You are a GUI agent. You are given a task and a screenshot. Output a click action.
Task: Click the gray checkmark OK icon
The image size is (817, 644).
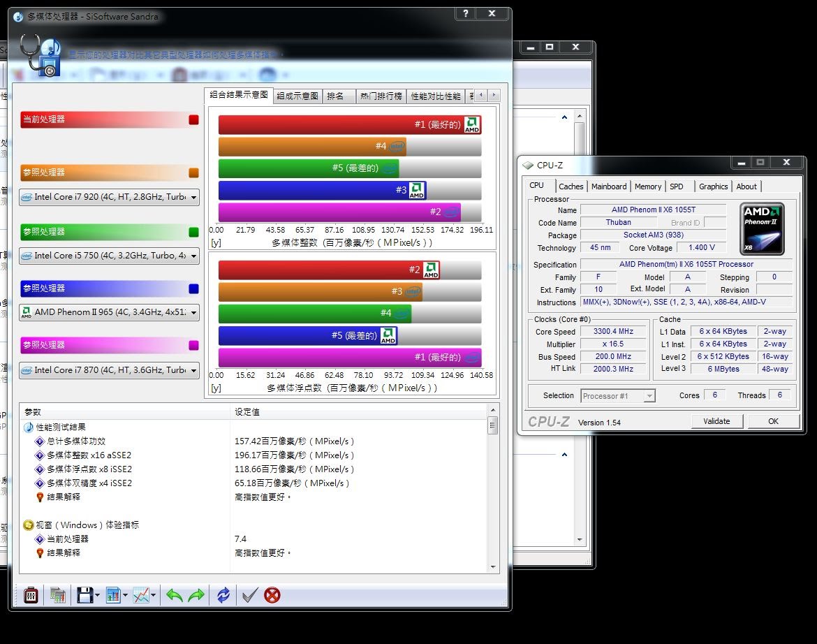point(249,595)
